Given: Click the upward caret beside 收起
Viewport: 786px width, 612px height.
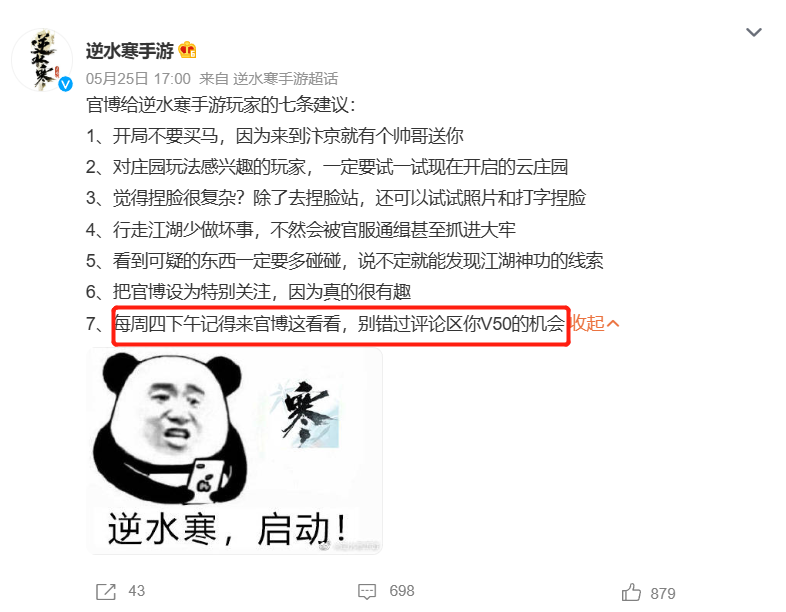Looking at the screenshot, I should 613,324.
